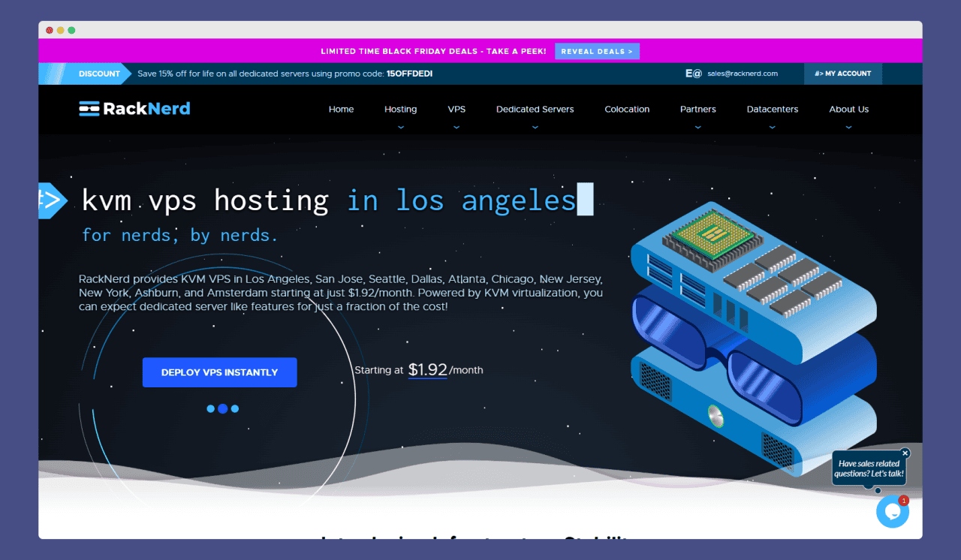961x560 pixels.
Task: Open the Datacenters dropdown chevron
Action: click(x=773, y=127)
